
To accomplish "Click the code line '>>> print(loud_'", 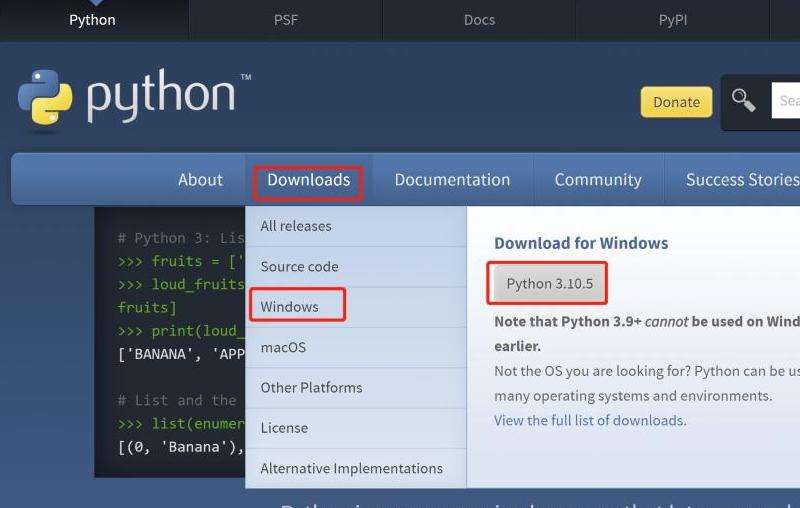I will tap(181, 331).
